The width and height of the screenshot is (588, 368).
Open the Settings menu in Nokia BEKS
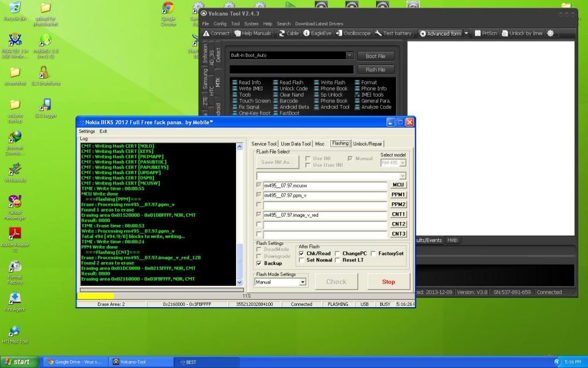point(87,132)
